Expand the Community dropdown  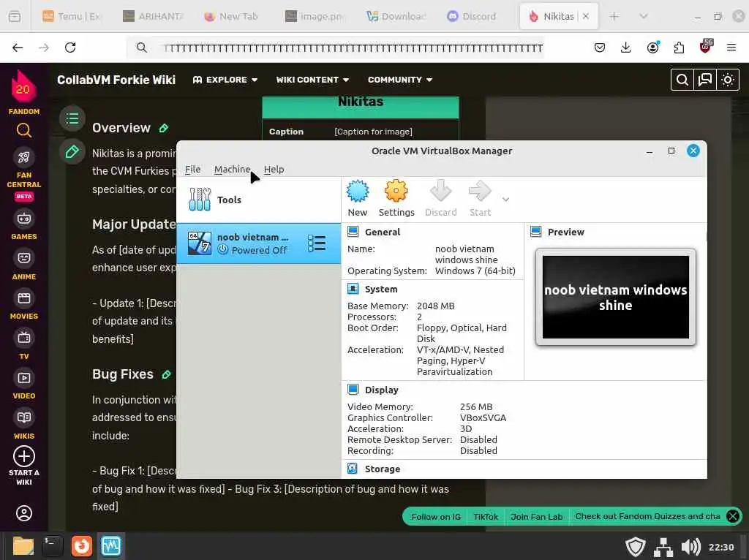click(400, 80)
